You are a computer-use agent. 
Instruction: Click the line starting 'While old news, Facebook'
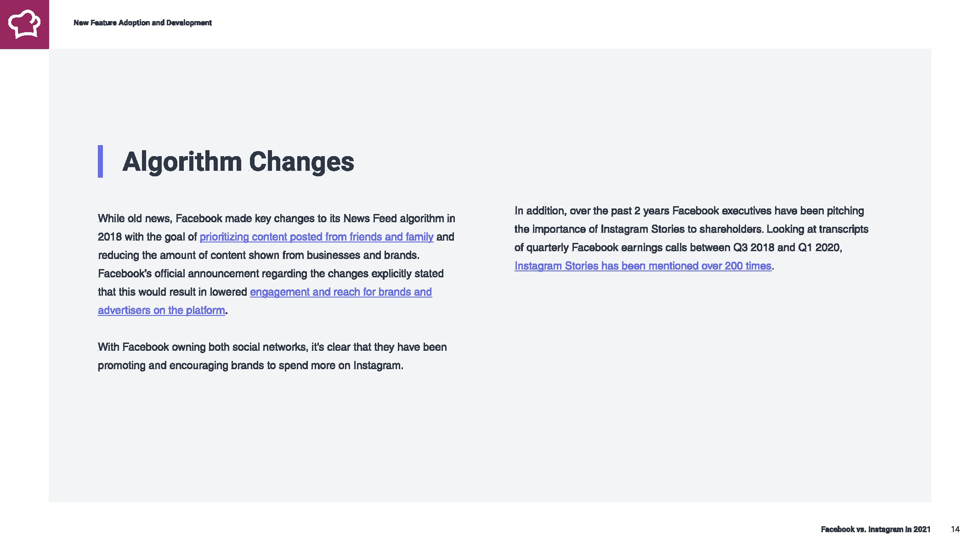click(277, 219)
